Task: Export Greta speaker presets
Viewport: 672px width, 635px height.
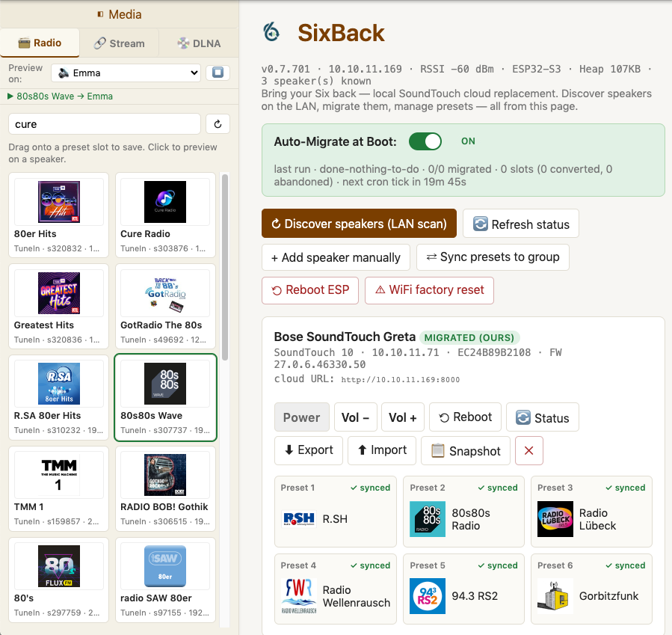Action: (309, 450)
